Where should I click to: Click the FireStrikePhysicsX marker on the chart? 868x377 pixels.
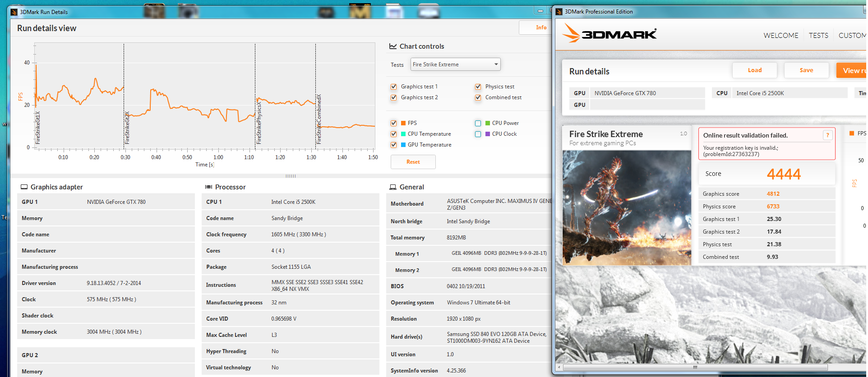click(259, 123)
